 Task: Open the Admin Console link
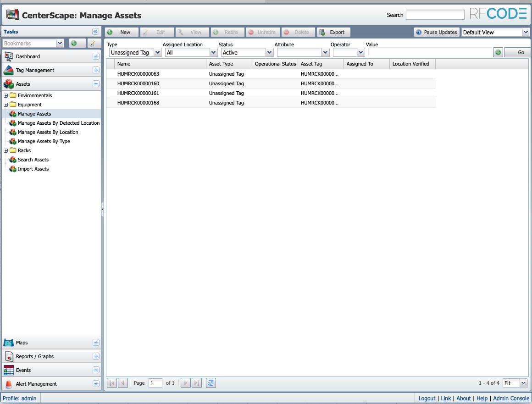pos(511,398)
